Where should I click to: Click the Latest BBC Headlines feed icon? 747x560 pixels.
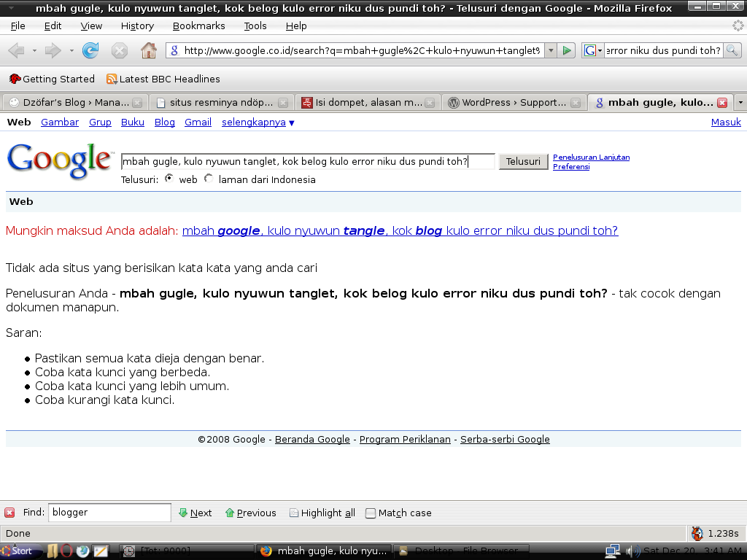[112, 79]
